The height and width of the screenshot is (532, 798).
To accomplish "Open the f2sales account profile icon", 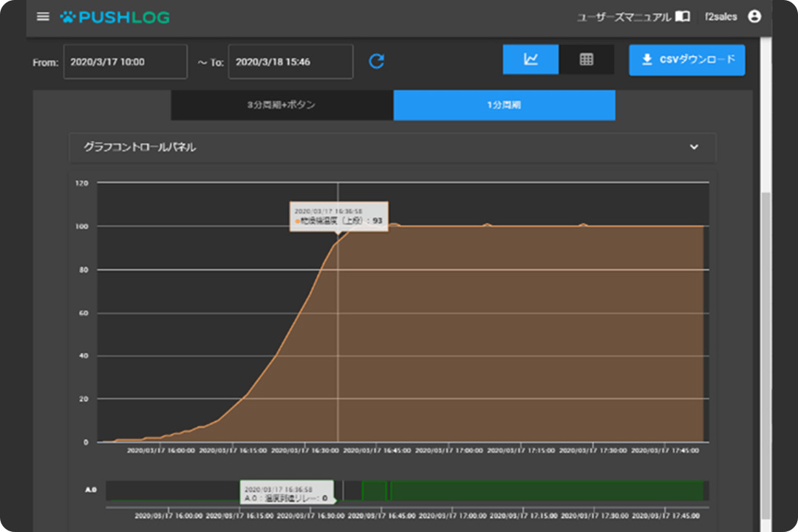I will tap(754, 16).
